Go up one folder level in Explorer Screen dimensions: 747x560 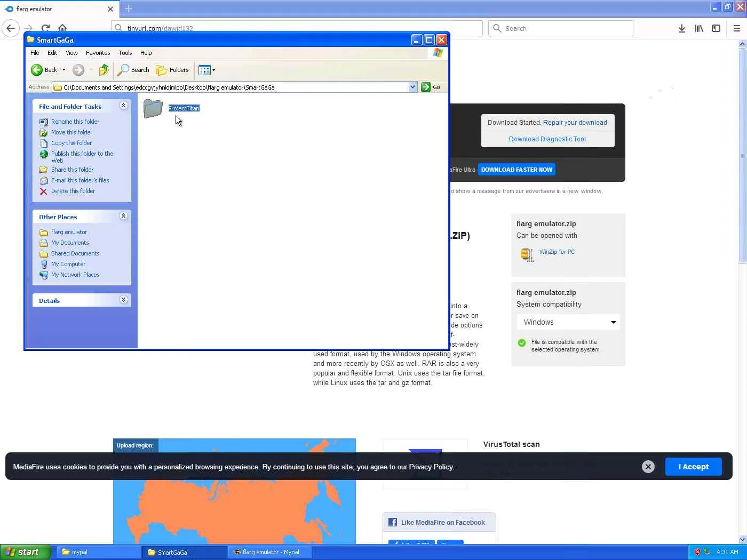(x=104, y=70)
